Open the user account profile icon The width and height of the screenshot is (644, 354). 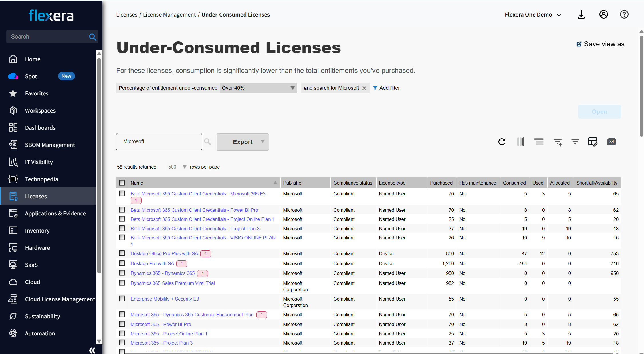coord(604,14)
